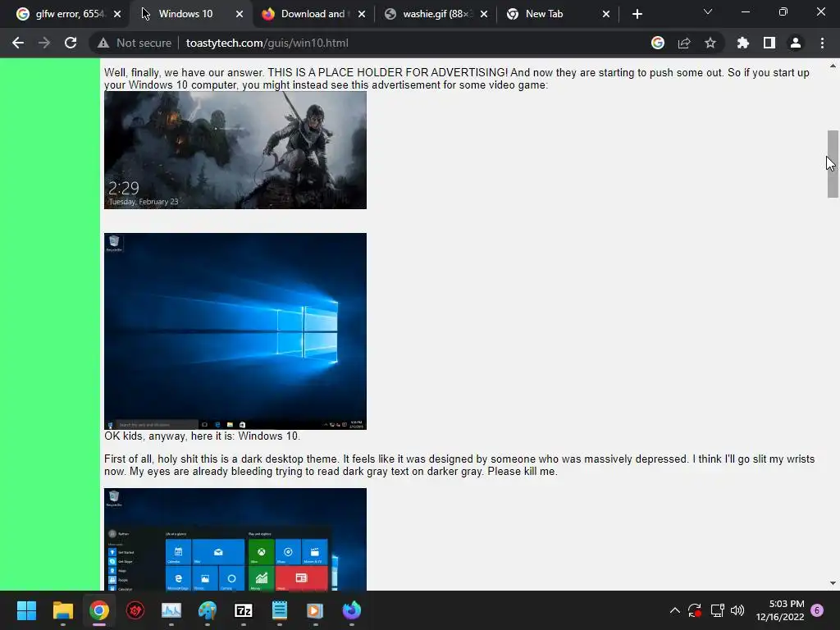Close the glfw error tab

[x=117, y=14]
